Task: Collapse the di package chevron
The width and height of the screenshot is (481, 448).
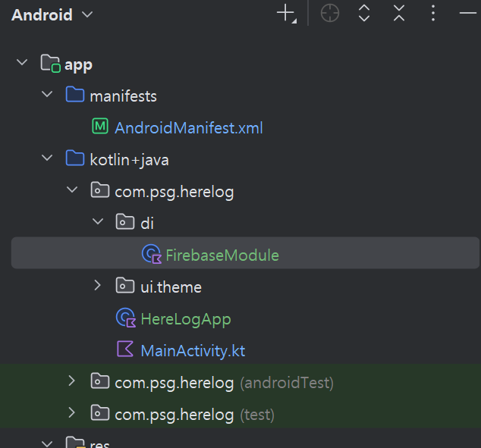Action: pos(98,221)
